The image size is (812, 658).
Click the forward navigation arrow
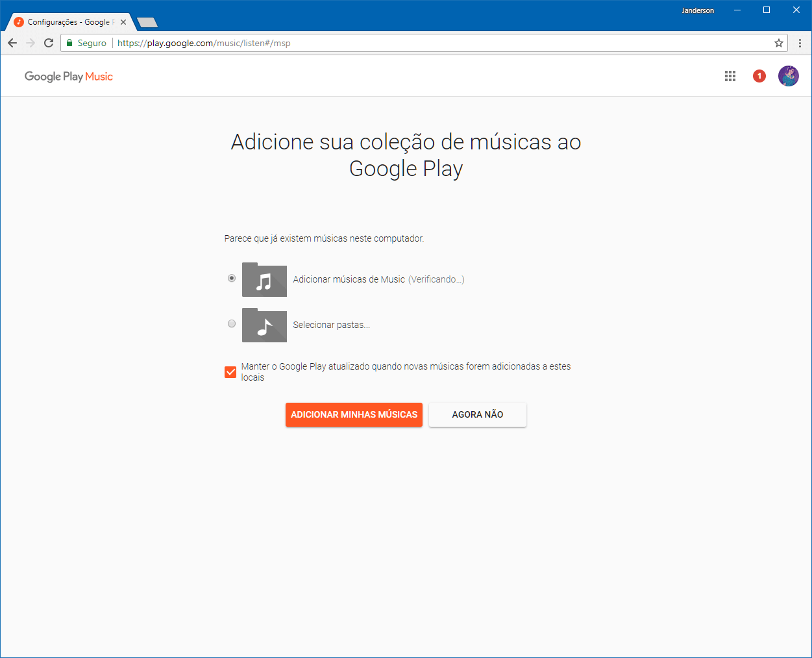30,43
